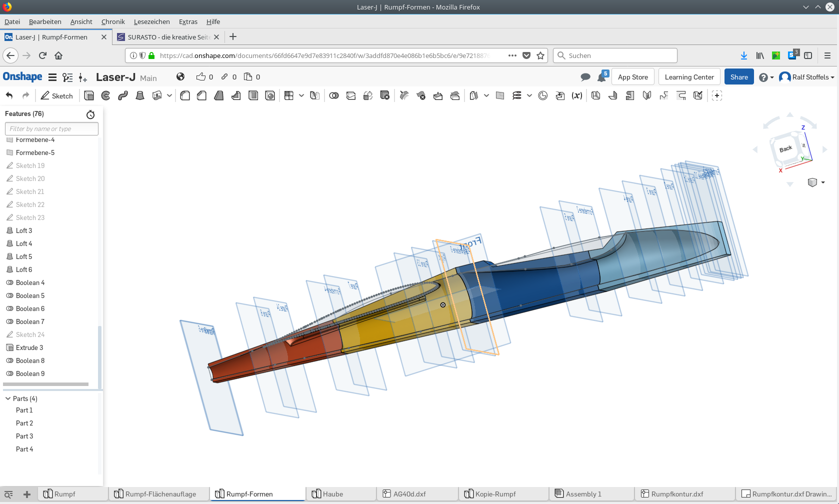
Task: Click the feature list horizontal scrollbar
Action: click(46, 384)
